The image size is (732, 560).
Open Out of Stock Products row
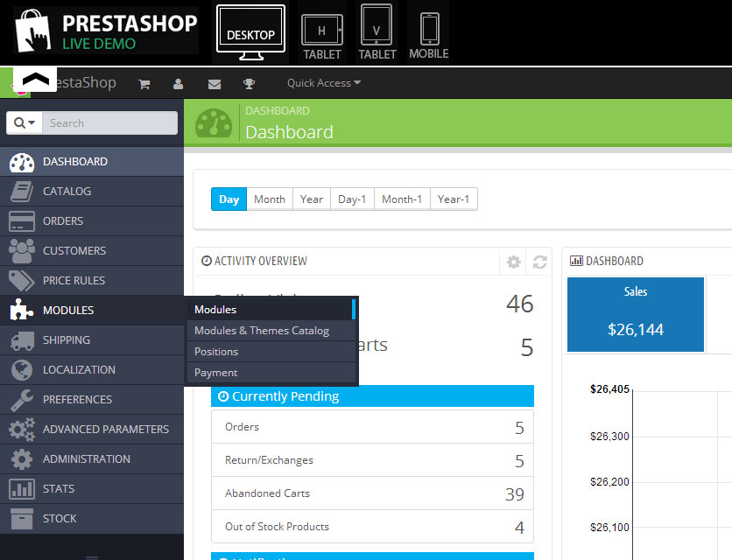pyautogui.click(x=372, y=527)
